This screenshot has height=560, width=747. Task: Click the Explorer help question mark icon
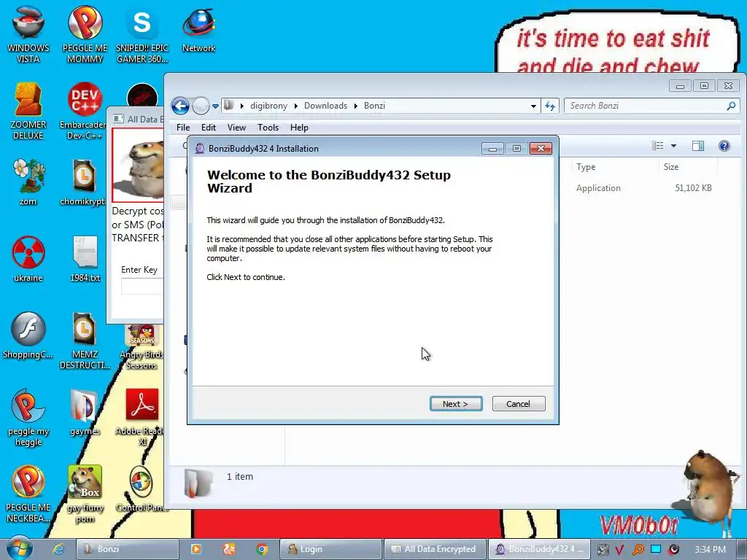[x=724, y=146]
